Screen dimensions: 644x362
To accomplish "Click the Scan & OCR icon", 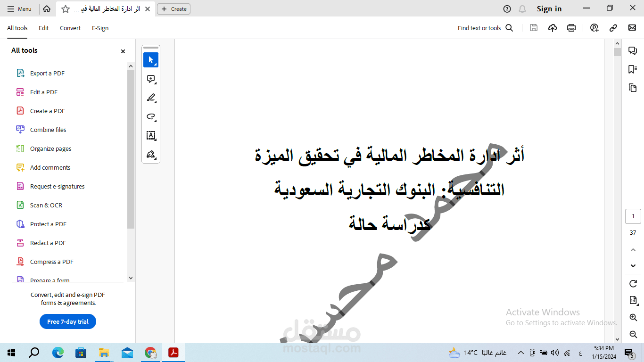I will (20, 205).
